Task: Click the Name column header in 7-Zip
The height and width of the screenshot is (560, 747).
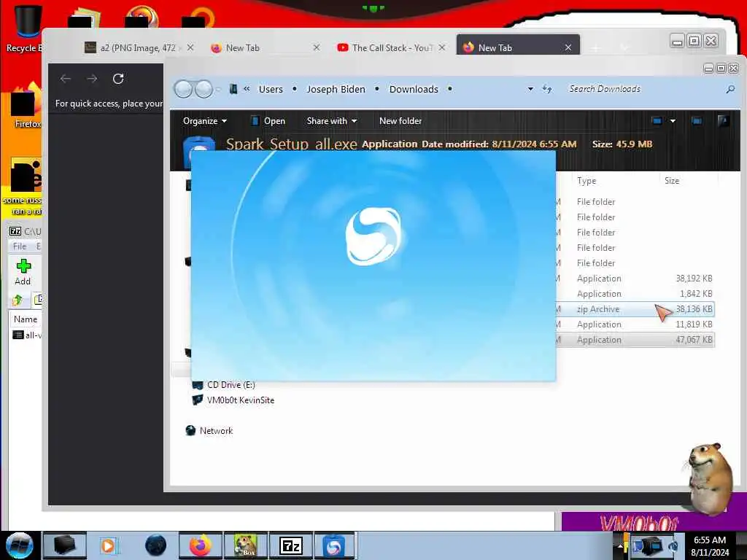Action: pyautogui.click(x=26, y=319)
